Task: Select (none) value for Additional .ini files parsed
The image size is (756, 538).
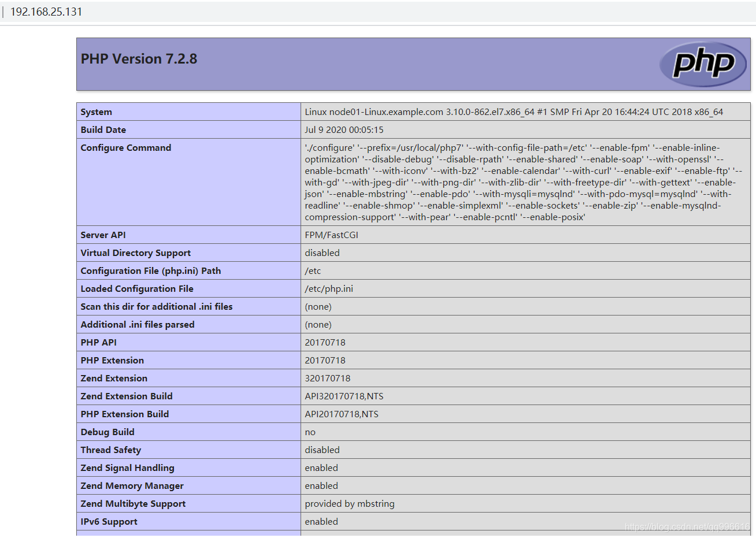Action: 318,325
